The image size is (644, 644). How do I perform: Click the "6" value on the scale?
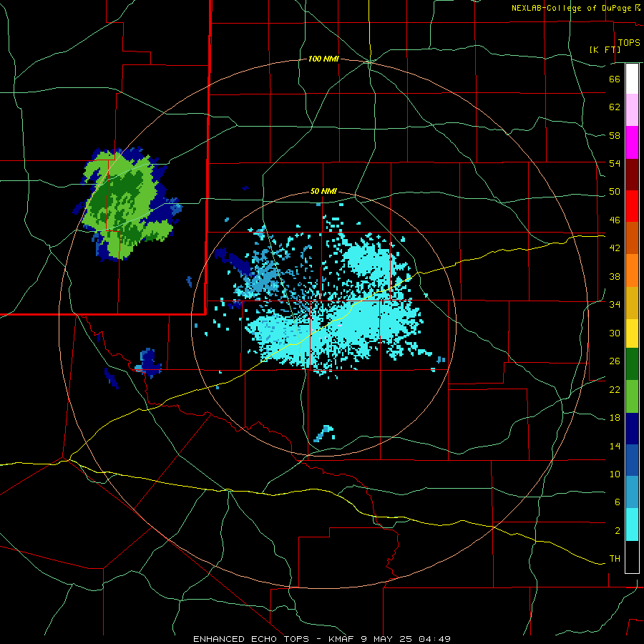click(617, 502)
